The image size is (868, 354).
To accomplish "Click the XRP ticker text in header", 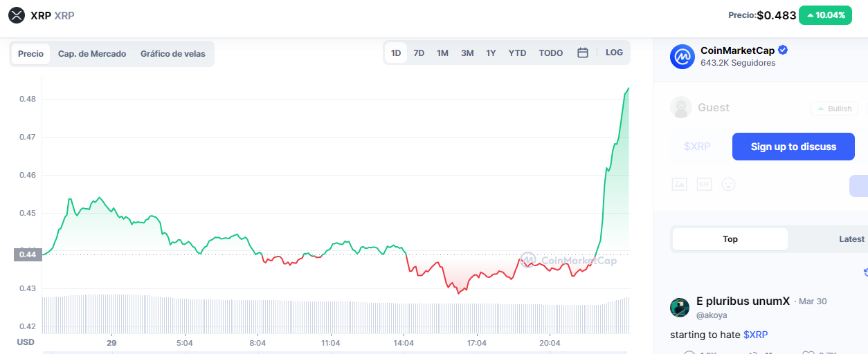I will click(x=64, y=15).
